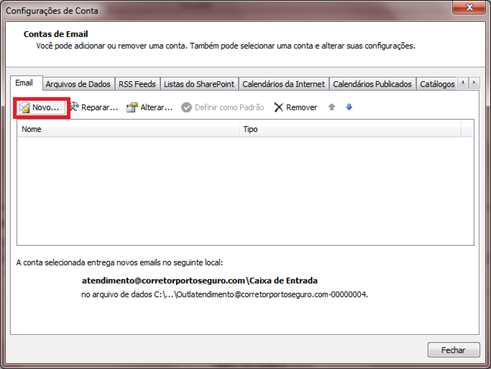Select the Listas do SharePoint tab

[199, 84]
